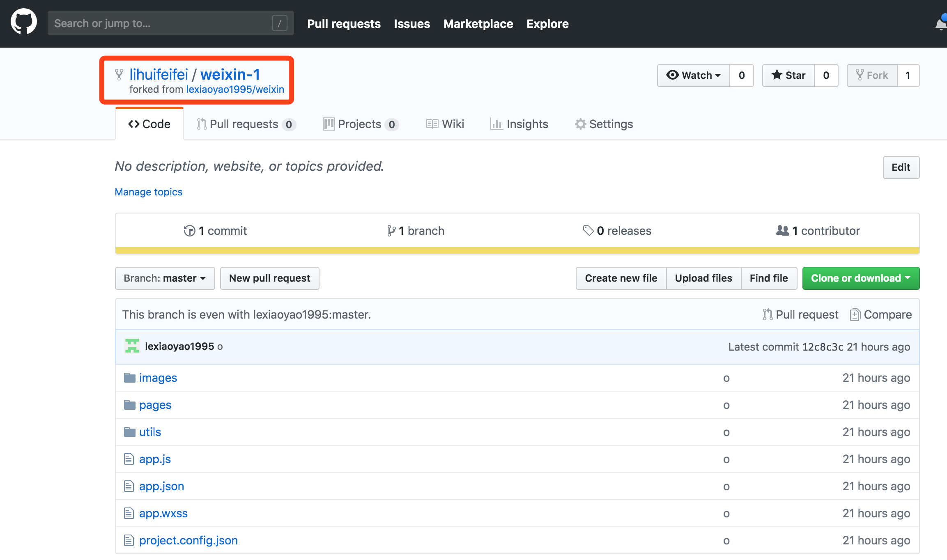Click the pages folder icon
The image size is (947, 560).
click(x=130, y=405)
